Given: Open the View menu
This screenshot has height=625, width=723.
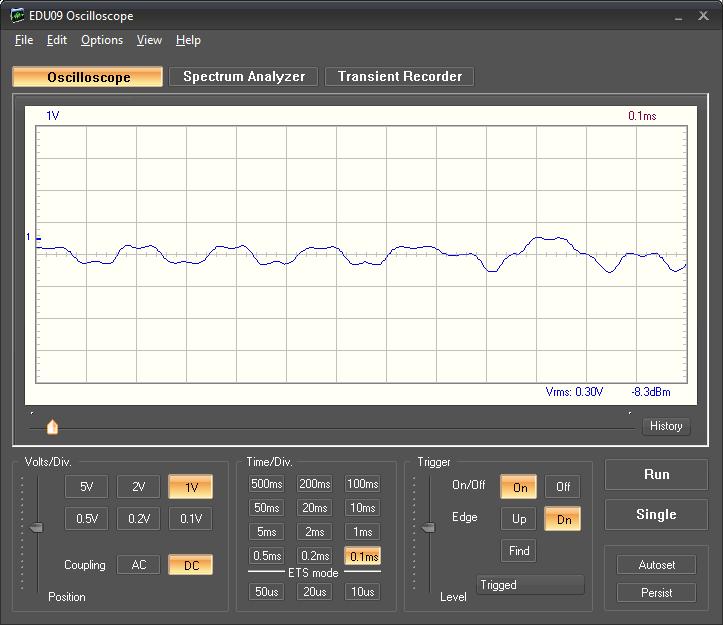Looking at the screenshot, I should [149, 40].
